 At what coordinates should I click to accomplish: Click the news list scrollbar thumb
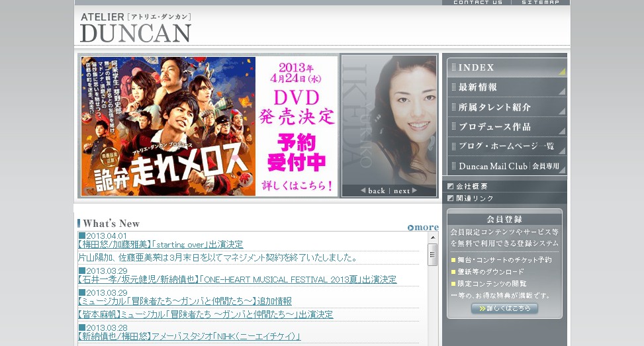click(432, 255)
